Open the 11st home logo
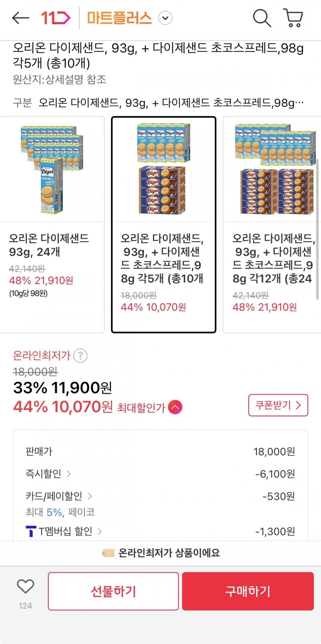The image size is (321, 644). (56, 18)
